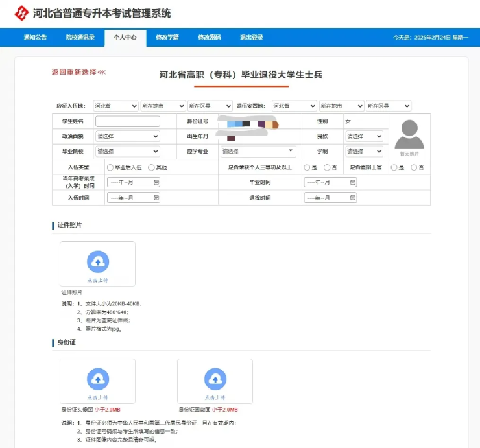This screenshot has height=448, width=480.
Task: Expand the 毕业院校 dropdown
Action: pos(127,152)
